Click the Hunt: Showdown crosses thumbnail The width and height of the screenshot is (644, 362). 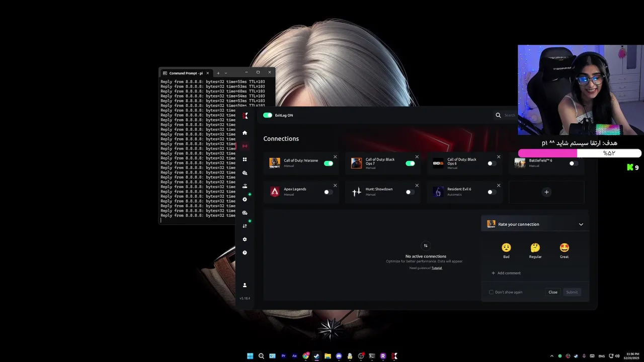(x=357, y=192)
